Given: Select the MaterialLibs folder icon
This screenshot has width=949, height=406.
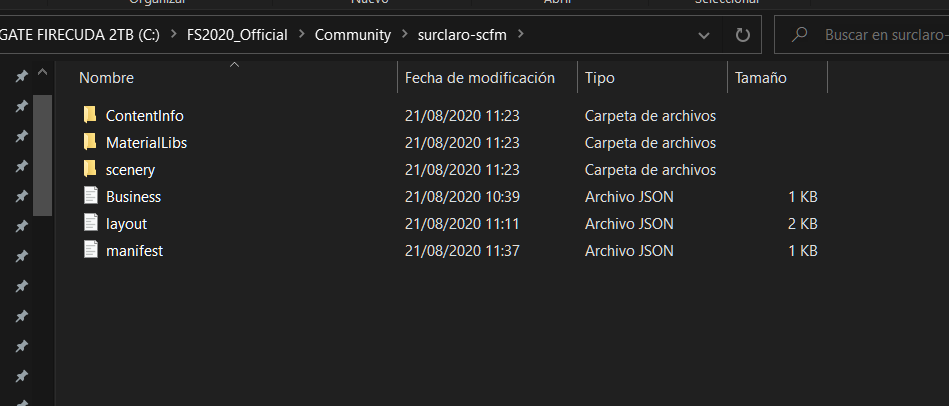Looking at the screenshot, I should [x=90, y=142].
